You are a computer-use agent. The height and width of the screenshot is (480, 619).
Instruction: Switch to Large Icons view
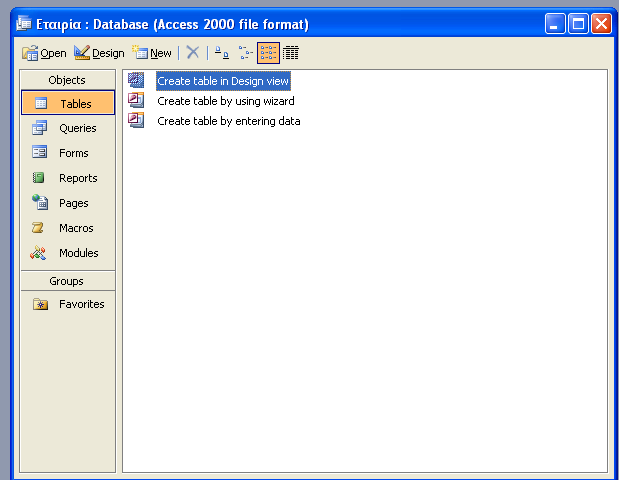[x=221, y=53]
